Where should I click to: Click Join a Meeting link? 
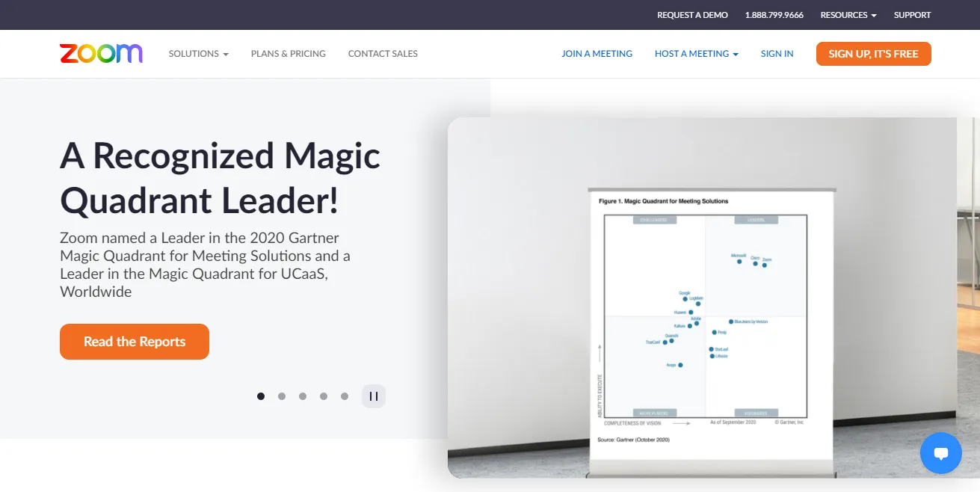point(597,54)
